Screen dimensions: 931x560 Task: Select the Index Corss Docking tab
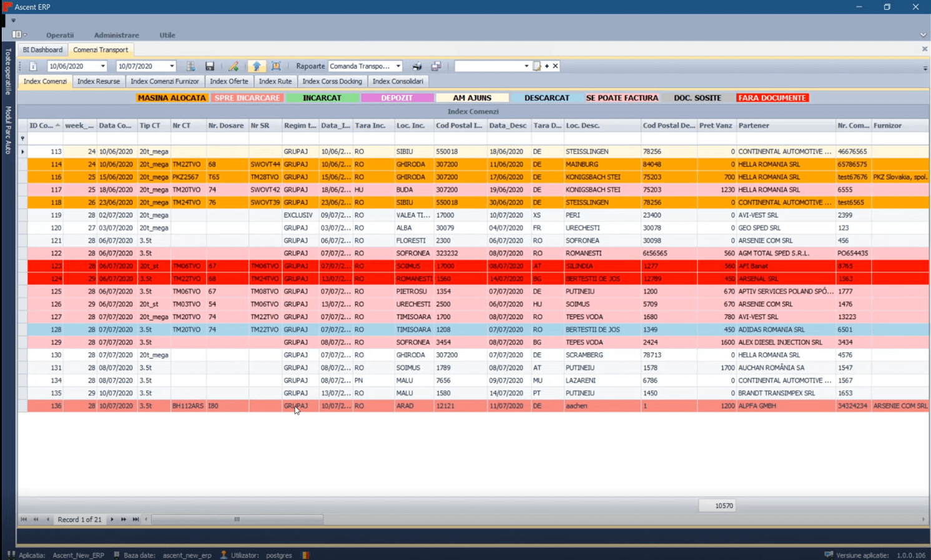point(332,81)
